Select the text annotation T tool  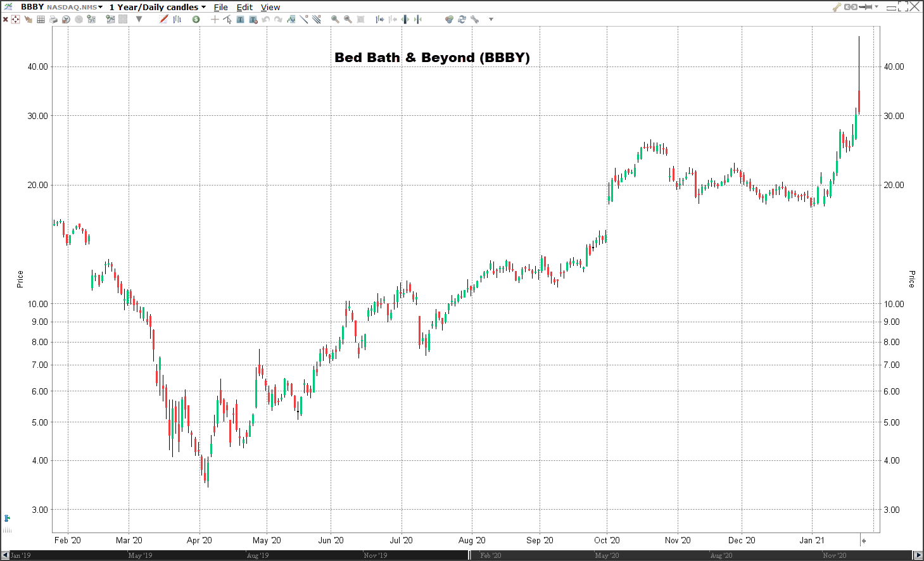240,19
